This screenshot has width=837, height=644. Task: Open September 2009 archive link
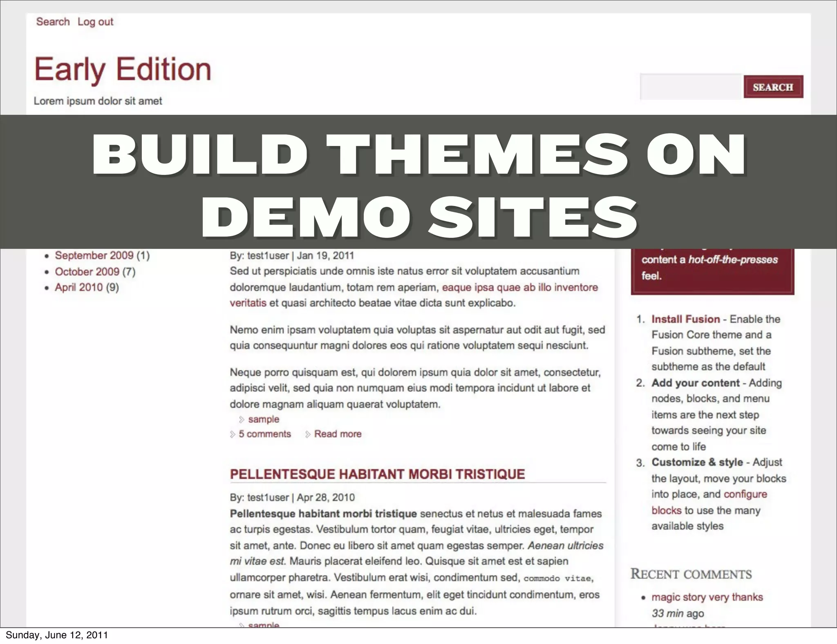coord(94,255)
